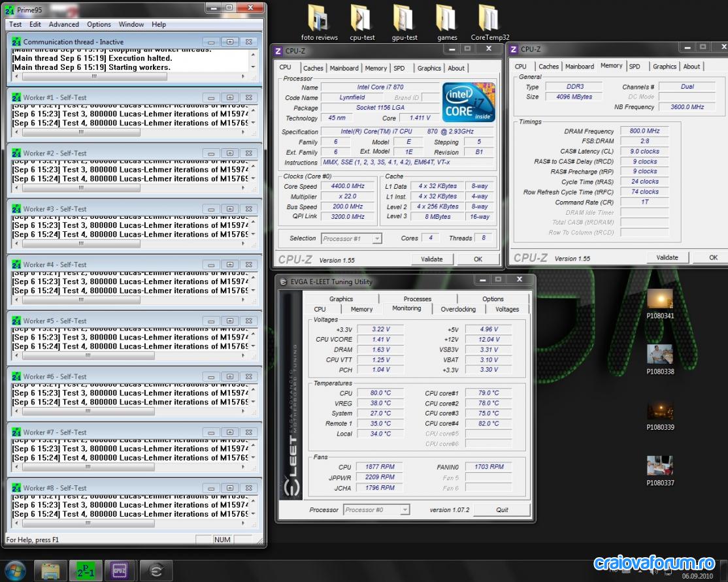Image resolution: width=728 pixels, height=582 pixels.
Task: Open the E-LEET Processor #0 dropdown
Action: [x=376, y=509]
